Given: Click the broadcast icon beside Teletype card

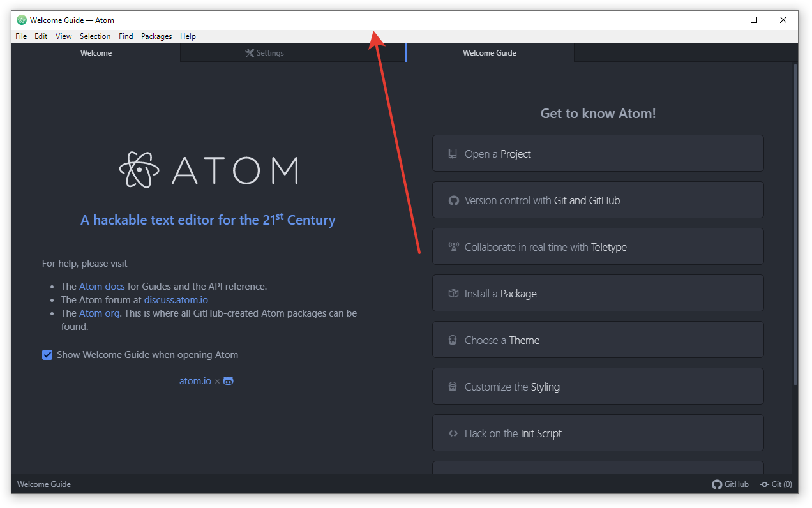Looking at the screenshot, I should click(453, 247).
